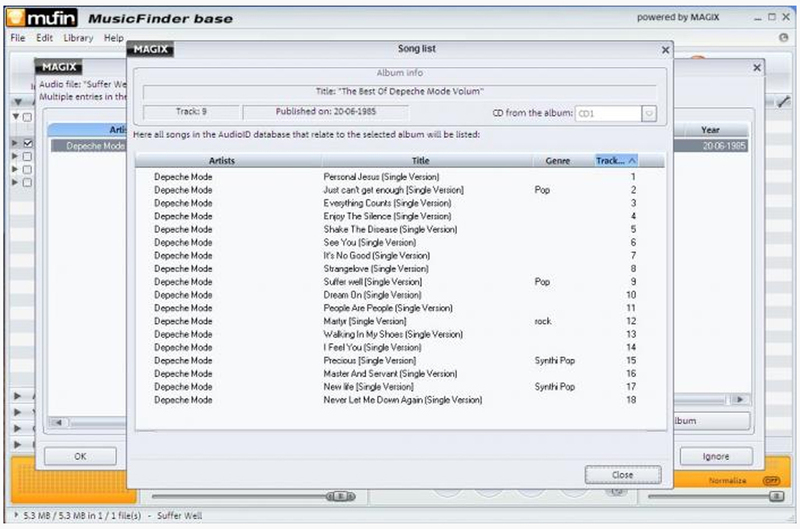Expand the row with the checked checkbox
The image size is (800, 529).
15,143
